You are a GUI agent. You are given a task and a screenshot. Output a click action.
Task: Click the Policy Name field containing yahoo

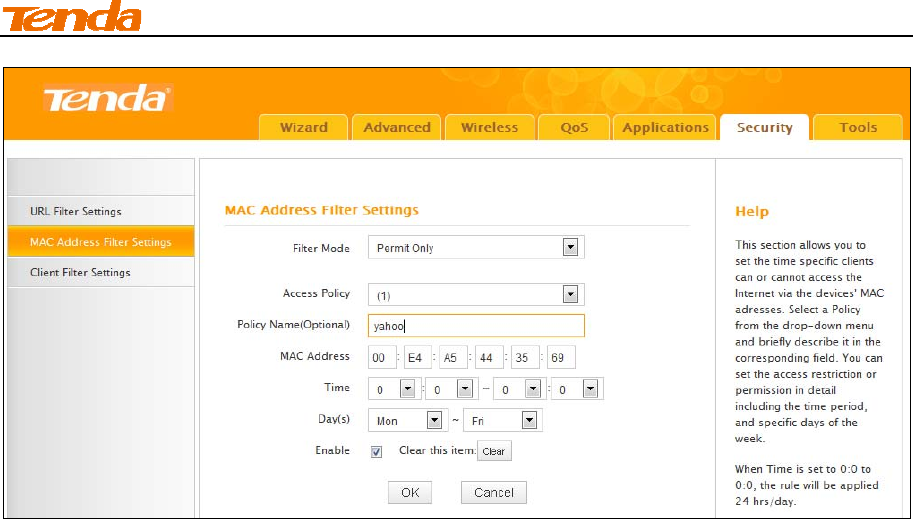point(476,326)
